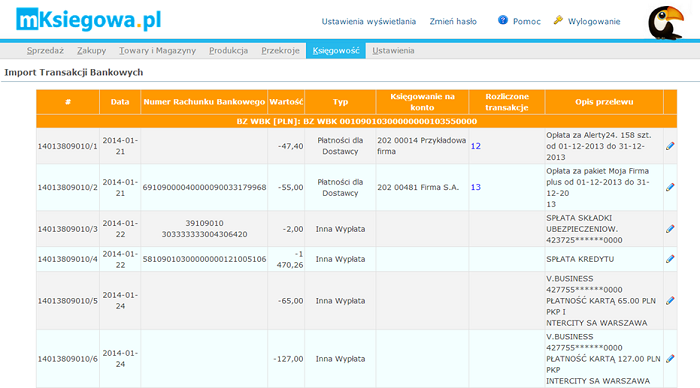Image resolution: width=700 pixels, height=388 pixels.
Task: Click Księgowanie na konto header
Action: pyautogui.click(x=422, y=102)
